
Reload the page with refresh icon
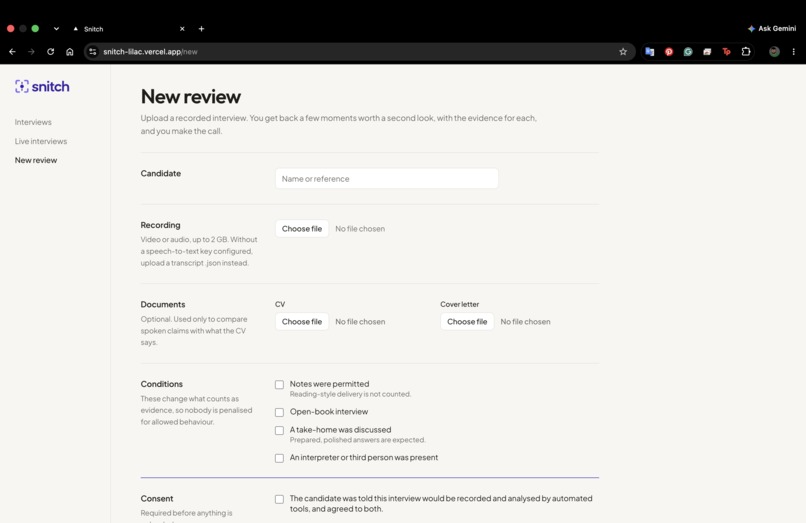50,51
